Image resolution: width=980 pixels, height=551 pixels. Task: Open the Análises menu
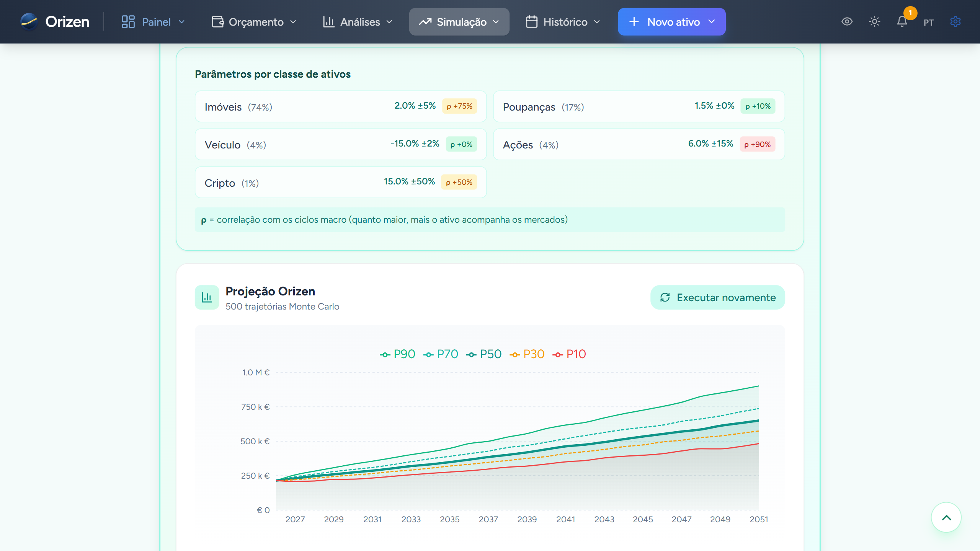[358, 22]
